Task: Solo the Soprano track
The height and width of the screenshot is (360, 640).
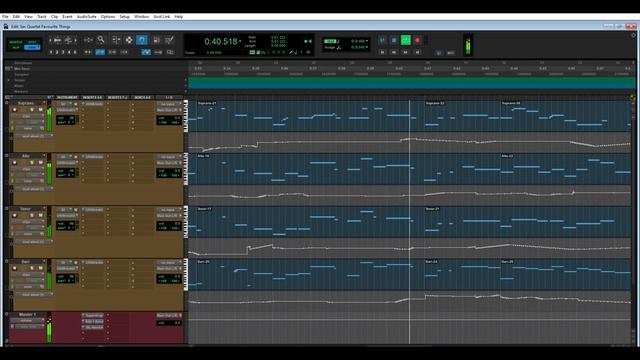Action: [32, 109]
